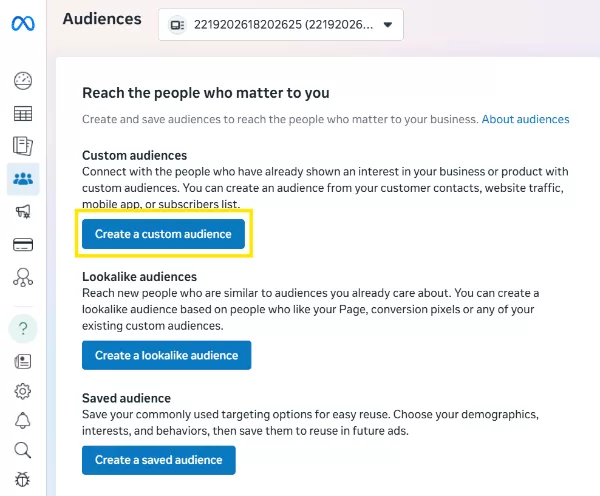Open the Advertising Settings megaphone icon
This screenshot has height=496, width=600.
coord(23,211)
